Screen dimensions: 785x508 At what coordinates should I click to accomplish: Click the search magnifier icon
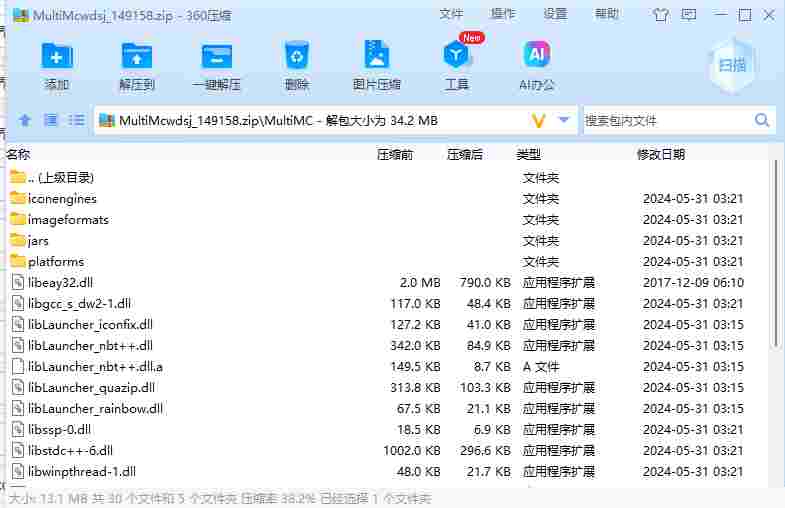(x=762, y=120)
